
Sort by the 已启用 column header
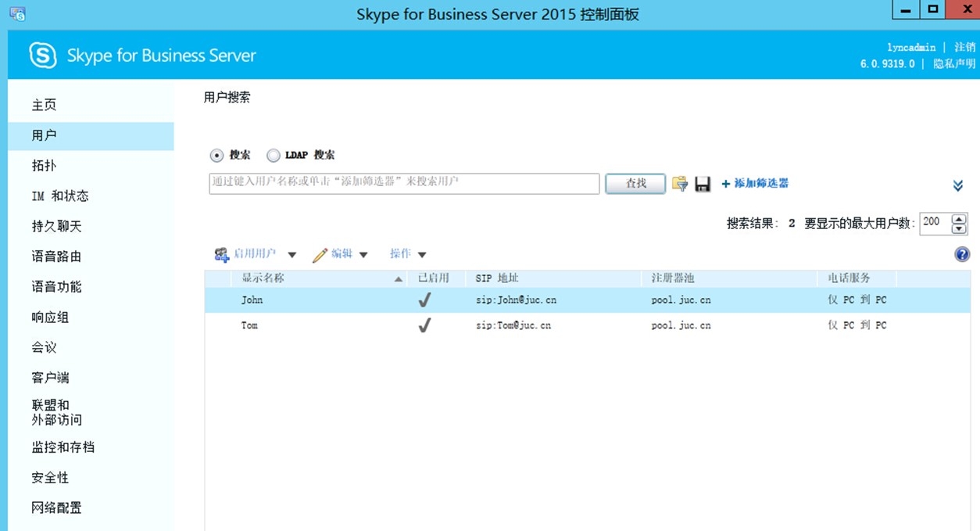click(x=433, y=278)
